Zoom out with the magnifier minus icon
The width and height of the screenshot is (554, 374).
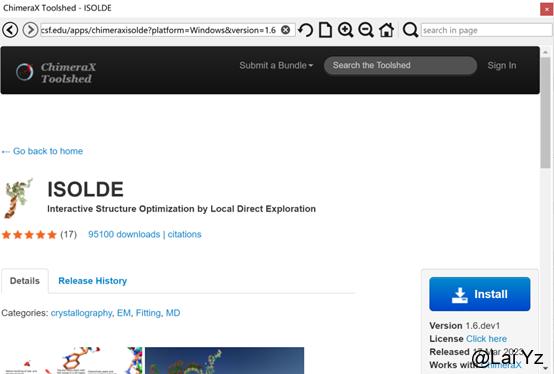click(x=366, y=30)
